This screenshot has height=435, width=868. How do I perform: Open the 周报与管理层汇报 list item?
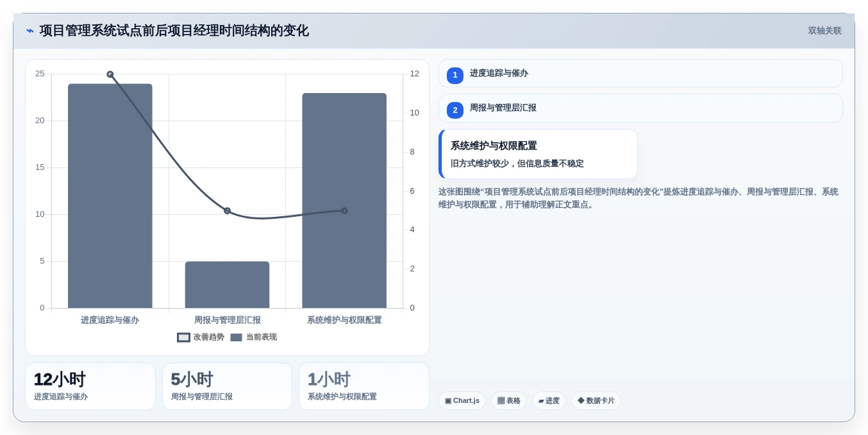pos(640,108)
